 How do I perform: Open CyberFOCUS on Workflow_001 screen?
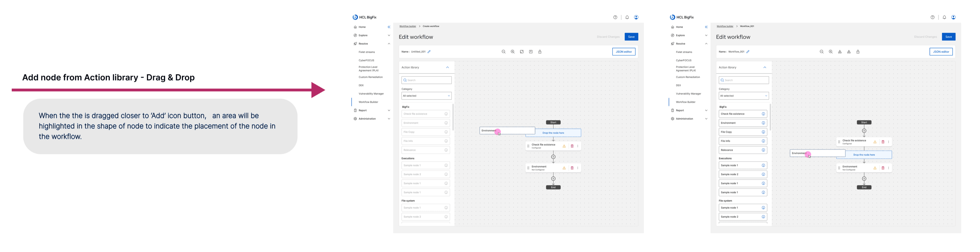pyautogui.click(x=684, y=60)
